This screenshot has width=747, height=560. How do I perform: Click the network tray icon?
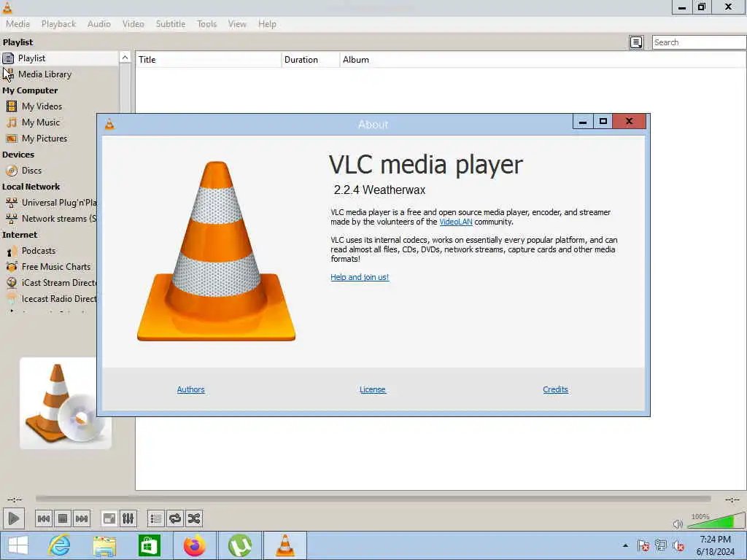(x=661, y=545)
